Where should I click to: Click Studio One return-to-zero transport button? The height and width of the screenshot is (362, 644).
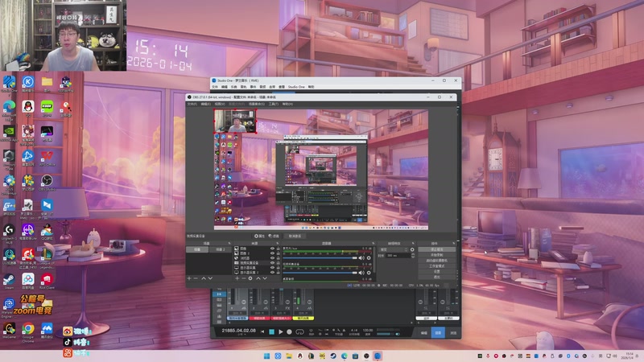(262, 331)
